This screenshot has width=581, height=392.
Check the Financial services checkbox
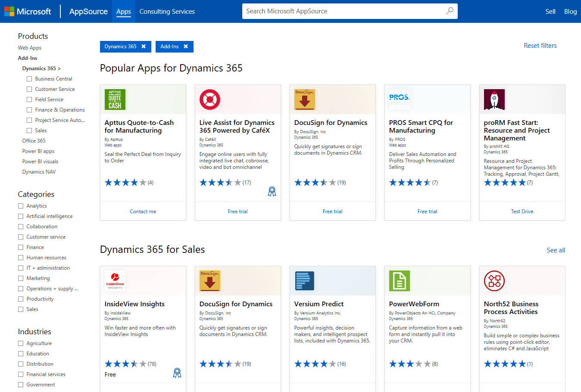tap(21, 374)
